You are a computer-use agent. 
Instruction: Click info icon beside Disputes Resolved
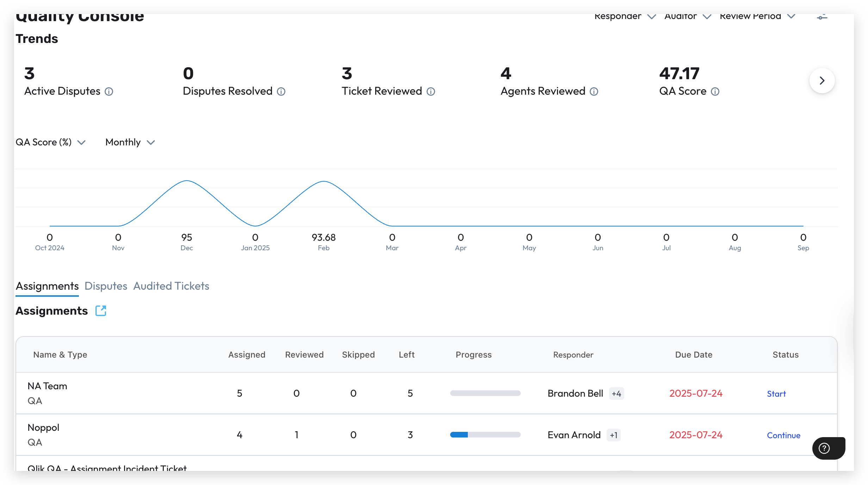[281, 92]
